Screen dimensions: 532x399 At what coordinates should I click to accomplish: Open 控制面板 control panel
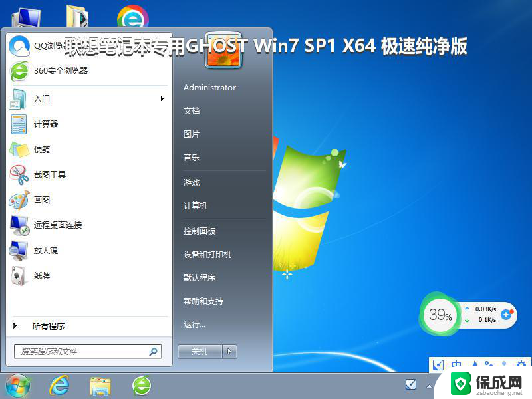click(199, 231)
